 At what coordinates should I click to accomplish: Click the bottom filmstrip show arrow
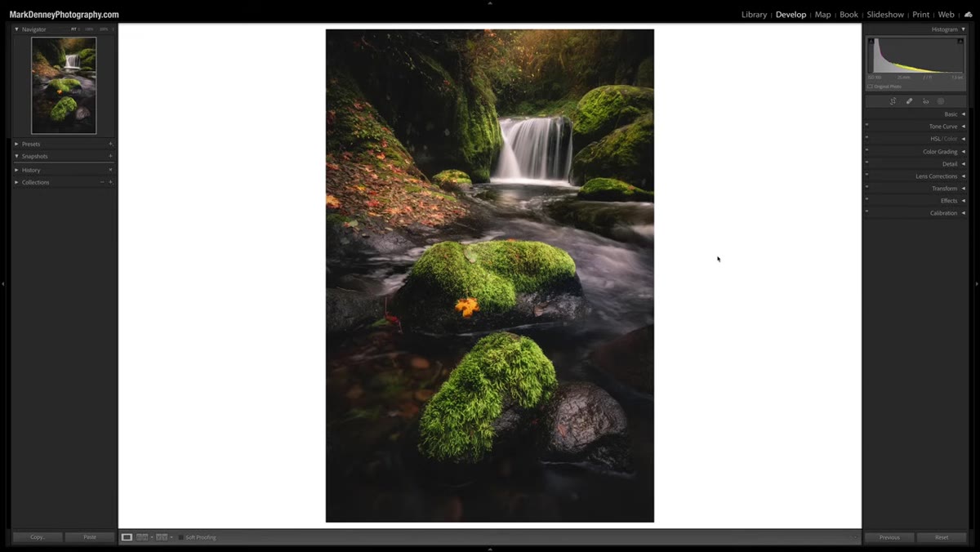click(490, 549)
